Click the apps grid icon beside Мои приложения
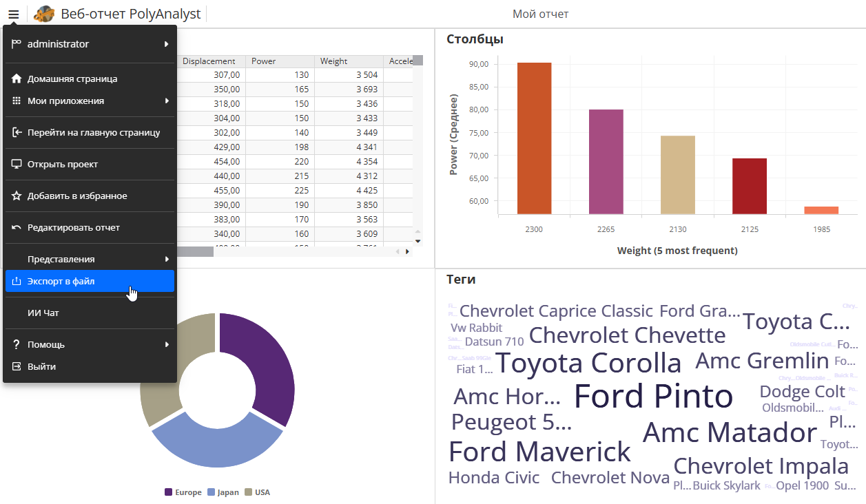866x504 pixels. (x=17, y=101)
